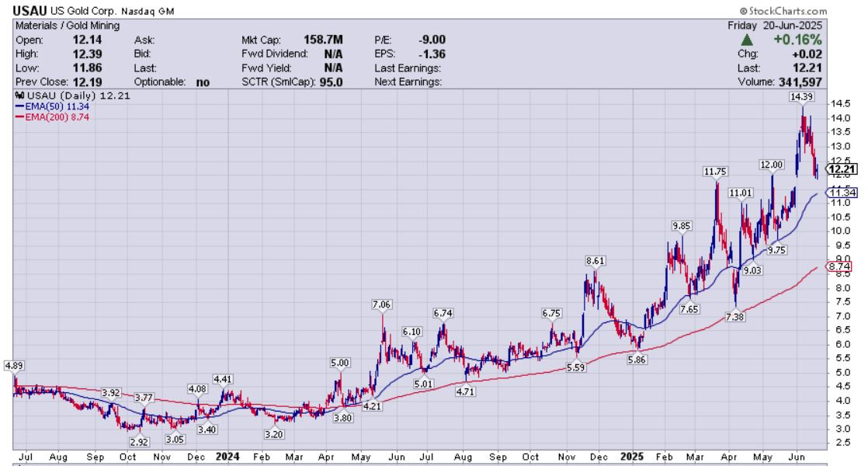
Task: Open the StockCharts.com copyright link
Action: pyautogui.click(x=783, y=11)
